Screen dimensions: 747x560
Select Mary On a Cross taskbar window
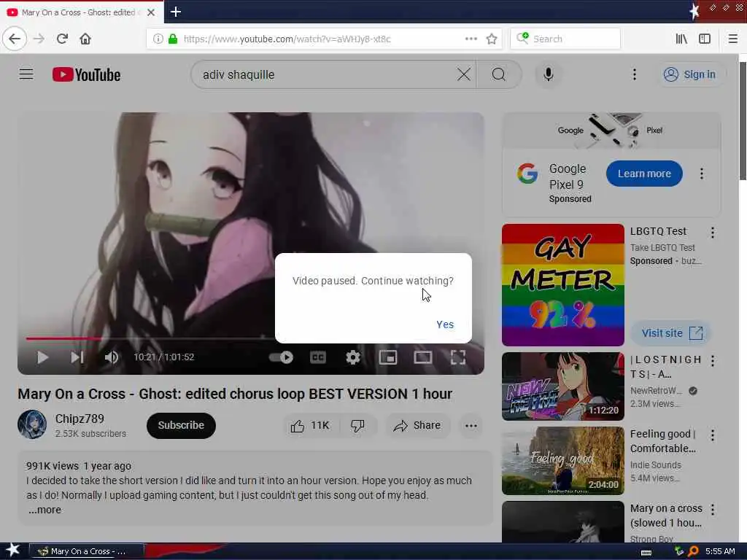(87, 551)
